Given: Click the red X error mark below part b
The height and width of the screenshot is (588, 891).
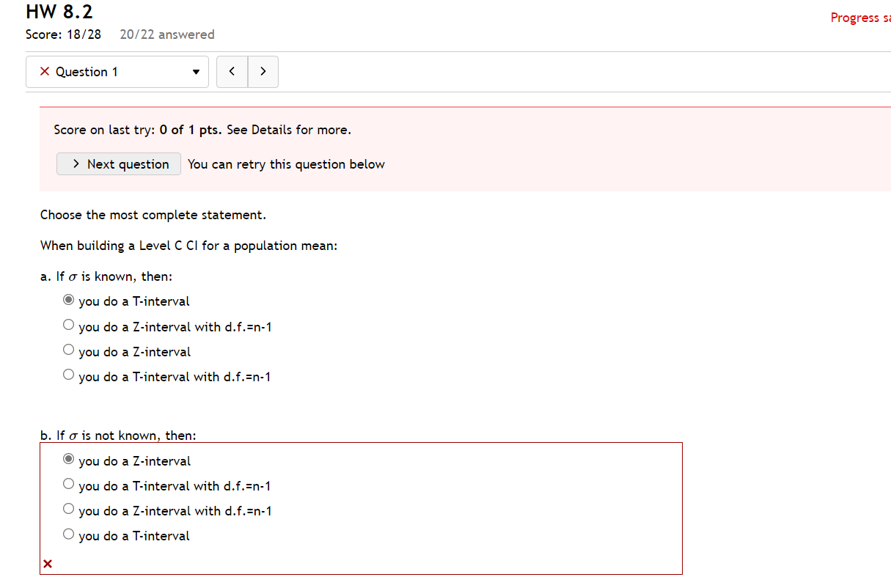Looking at the screenshot, I should tap(47, 563).
